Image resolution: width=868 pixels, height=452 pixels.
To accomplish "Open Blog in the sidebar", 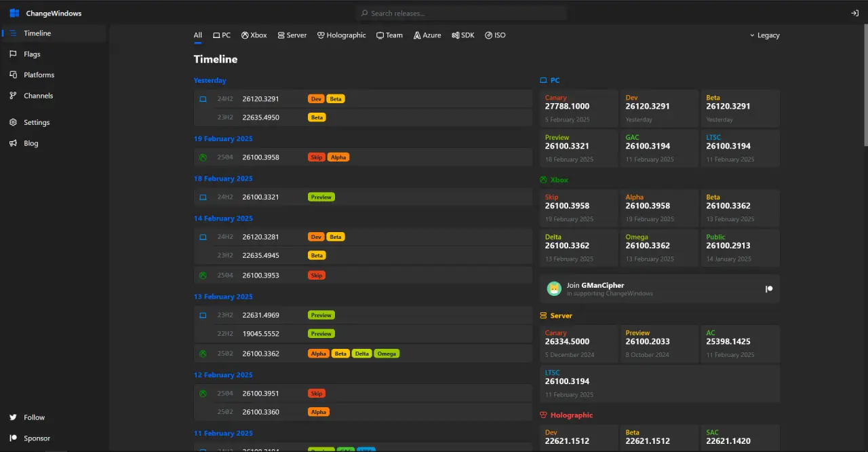I will [x=54, y=143].
